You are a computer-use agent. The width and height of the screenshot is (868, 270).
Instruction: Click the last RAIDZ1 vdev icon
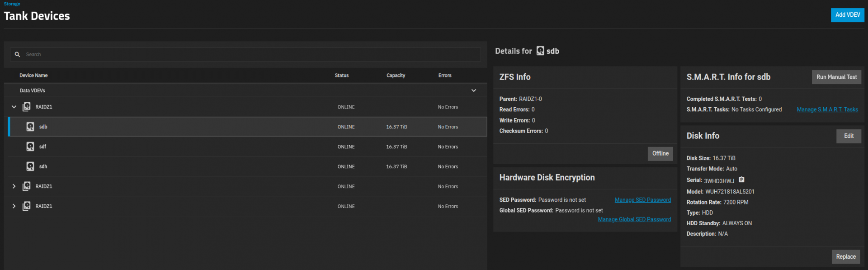coord(27,206)
